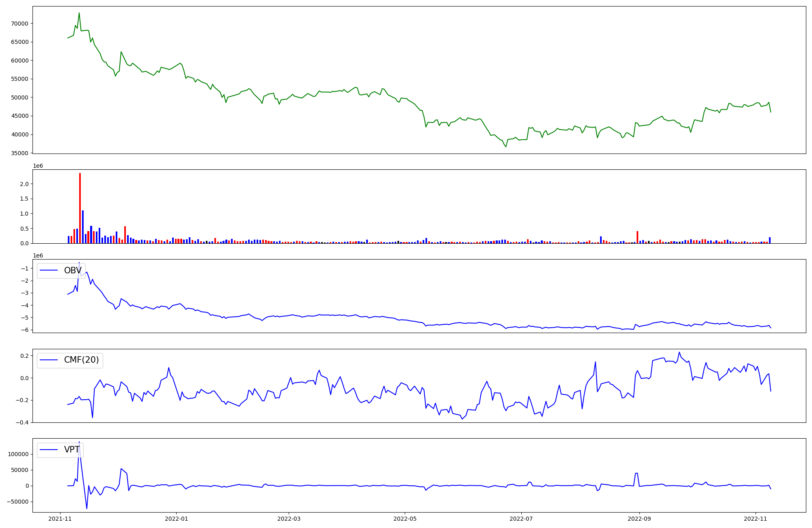Click the 2022-05 x-axis date label
The height and width of the screenshot is (528, 812).
(x=405, y=519)
